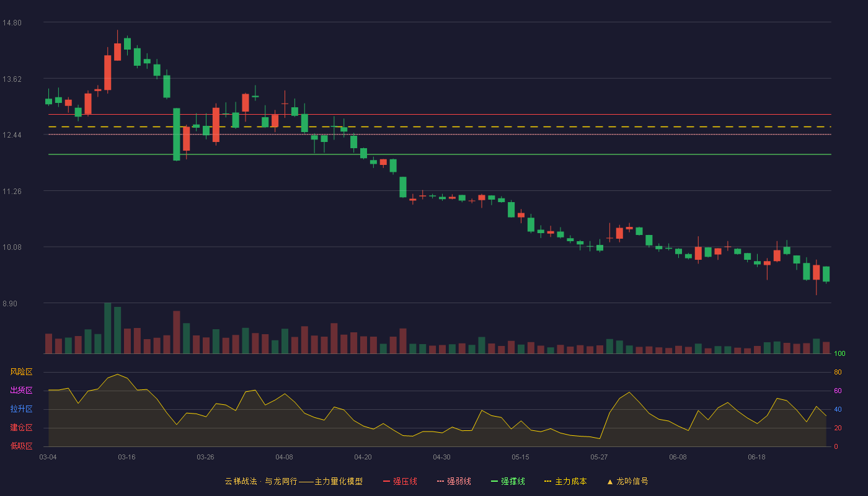This screenshot has width=868, height=496.
Task: Click the 03-16 date label
Action: 126,457
